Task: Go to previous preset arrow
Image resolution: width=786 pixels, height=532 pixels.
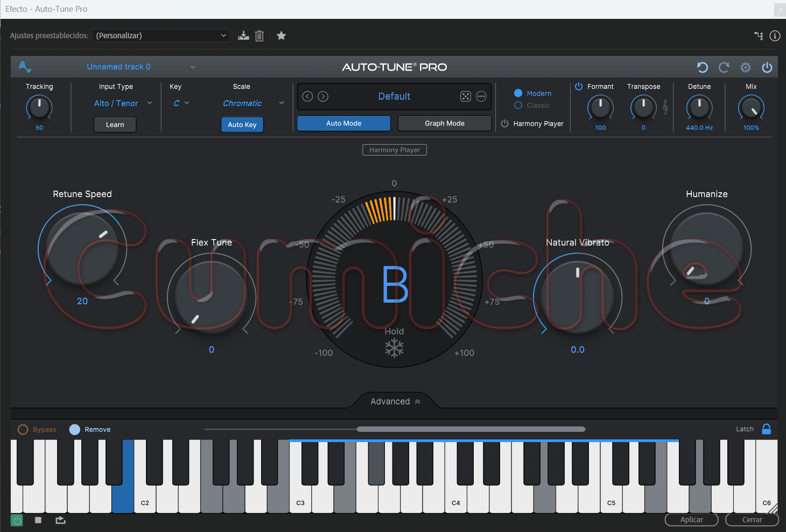Action: [x=307, y=96]
